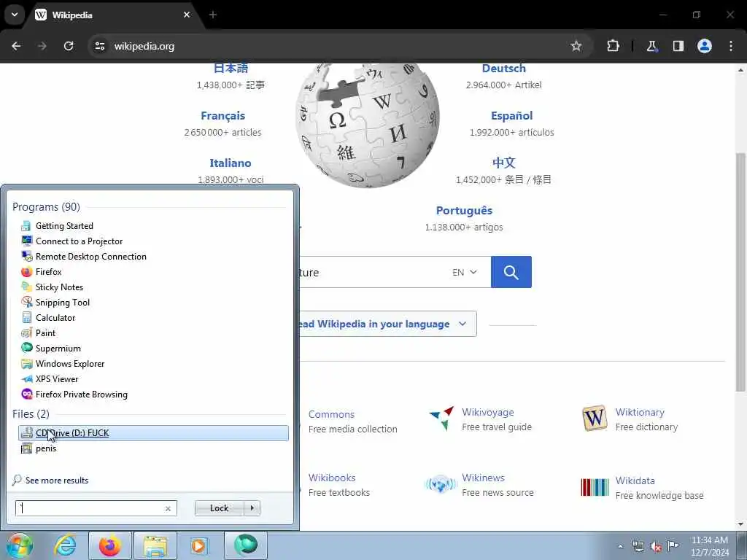Open the Chrome Labs flask icon
This screenshot has width=747, height=560.
(651, 46)
